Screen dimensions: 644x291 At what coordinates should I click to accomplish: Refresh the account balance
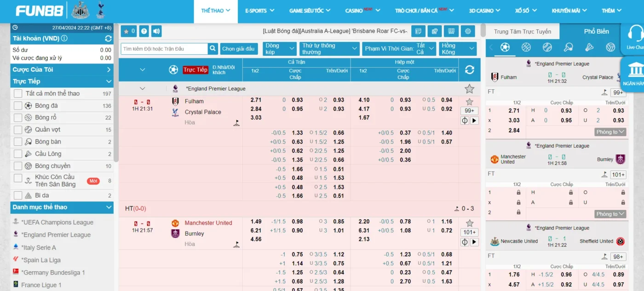pos(109,39)
